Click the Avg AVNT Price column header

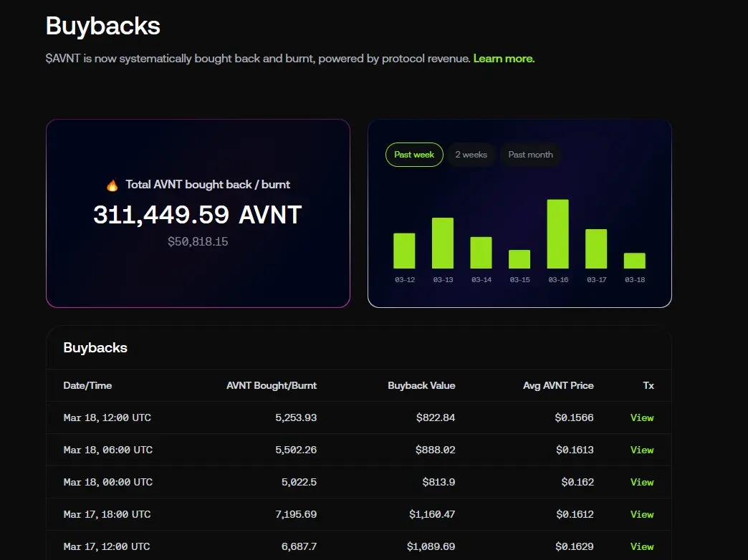[x=558, y=385]
